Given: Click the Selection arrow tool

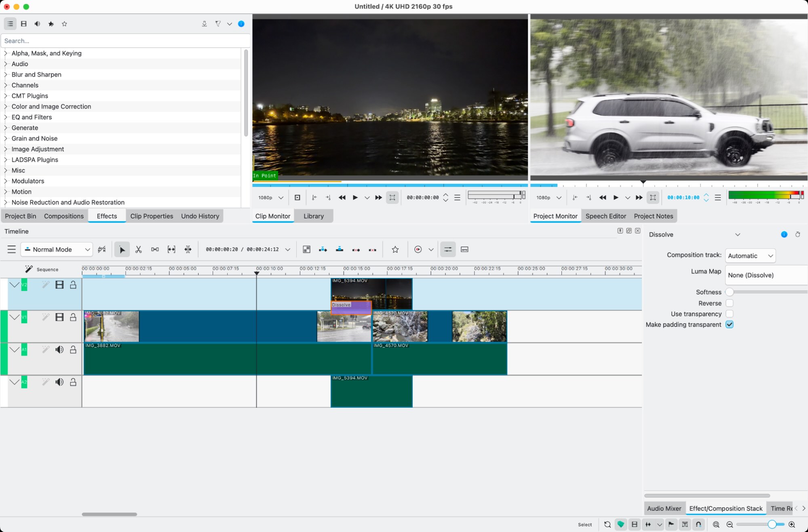Looking at the screenshot, I should [x=122, y=250].
